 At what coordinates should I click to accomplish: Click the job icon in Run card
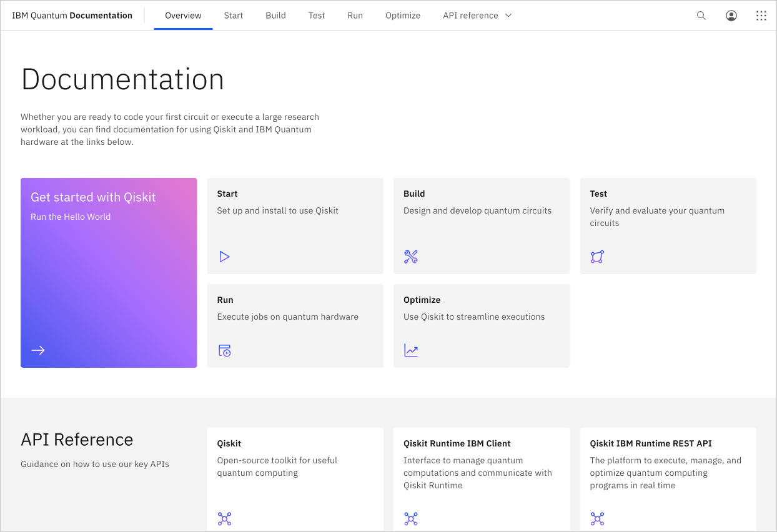(224, 350)
